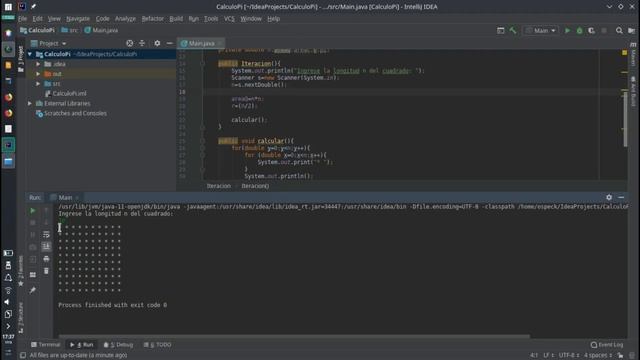The width and height of the screenshot is (640, 360).
Task: Open the TODO tool window
Action: click(158, 344)
